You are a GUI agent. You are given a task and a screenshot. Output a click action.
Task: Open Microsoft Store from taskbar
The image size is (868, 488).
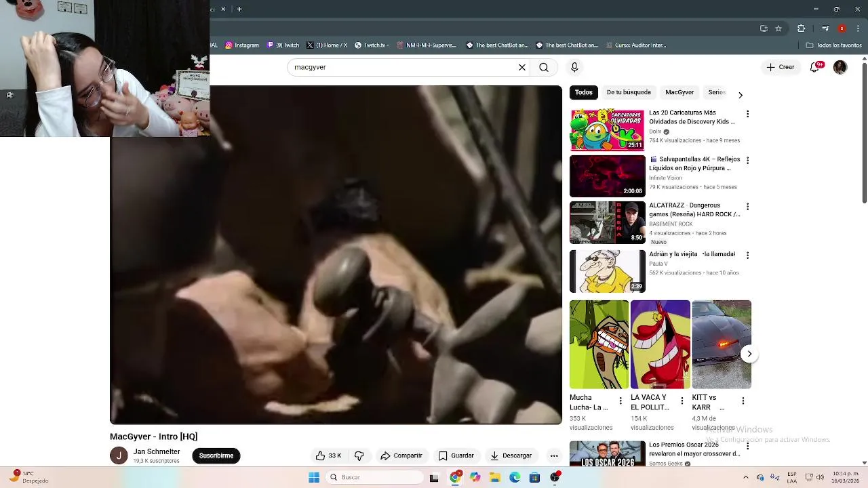[534, 477]
